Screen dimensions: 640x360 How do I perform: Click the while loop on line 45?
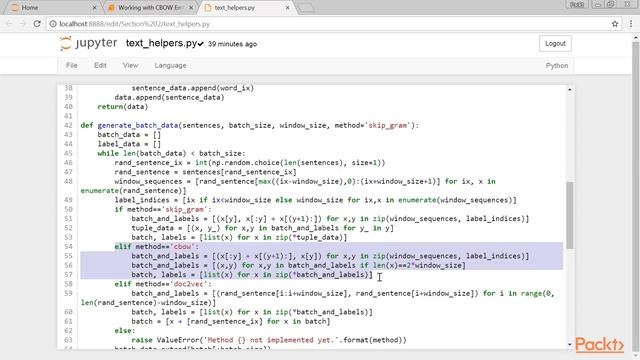click(x=171, y=153)
